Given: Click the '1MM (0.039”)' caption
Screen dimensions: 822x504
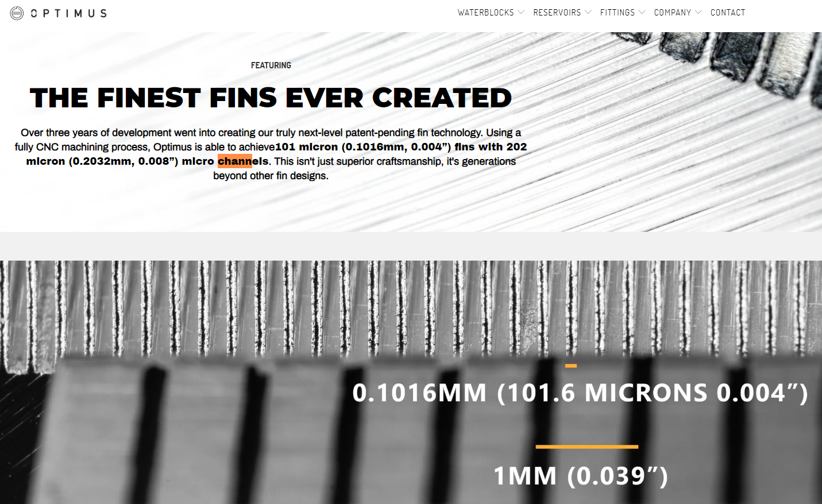Looking at the screenshot, I should [x=581, y=476].
